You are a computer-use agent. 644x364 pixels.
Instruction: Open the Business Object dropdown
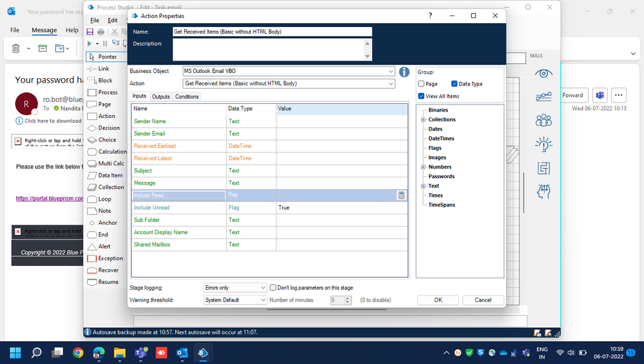coord(391,72)
